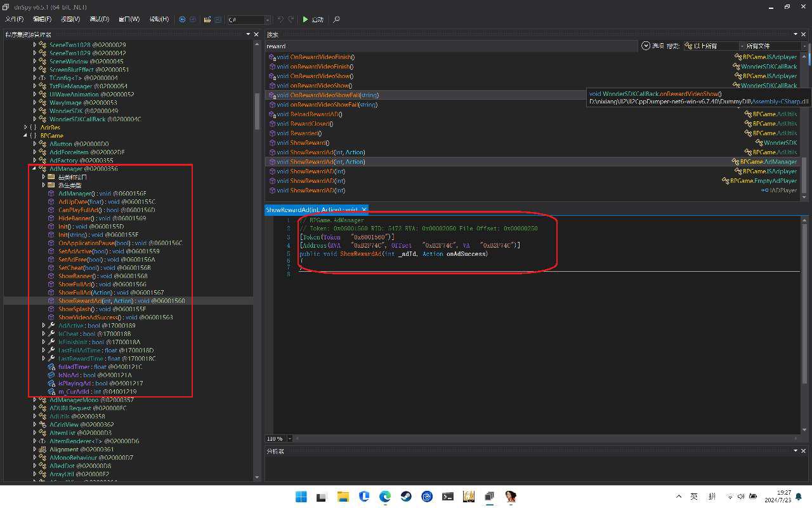Expand the AdManagerMono class node
The image size is (812, 508).
35,400
